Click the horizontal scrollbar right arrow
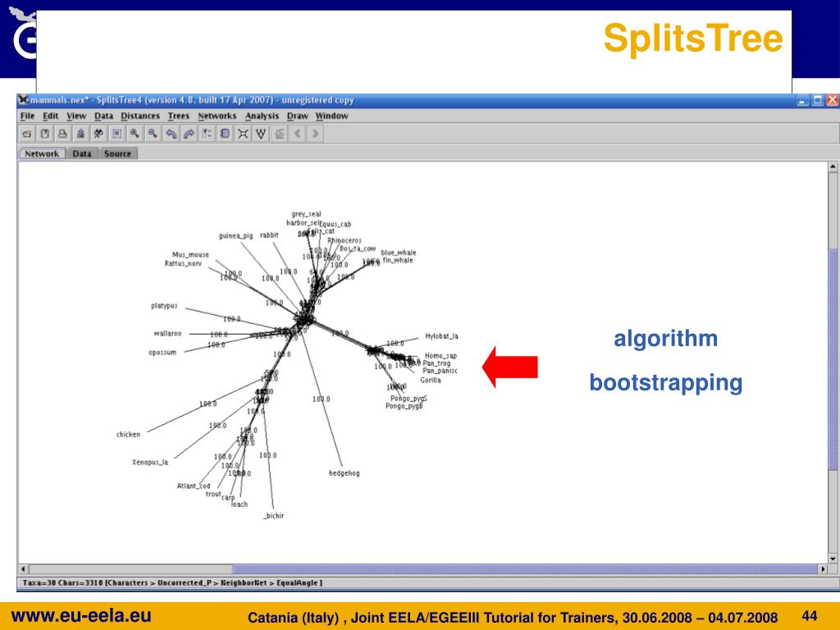The width and height of the screenshot is (840, 630). [x=823, y=569]
